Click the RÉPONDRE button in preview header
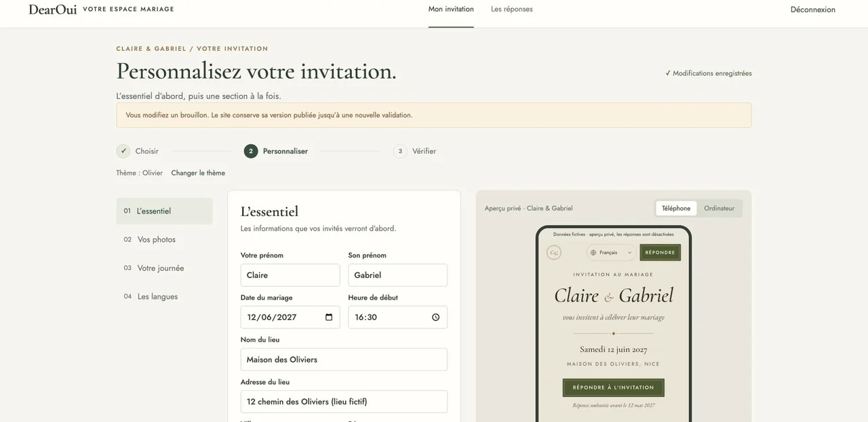868x422 pixels. coord(660,253)
